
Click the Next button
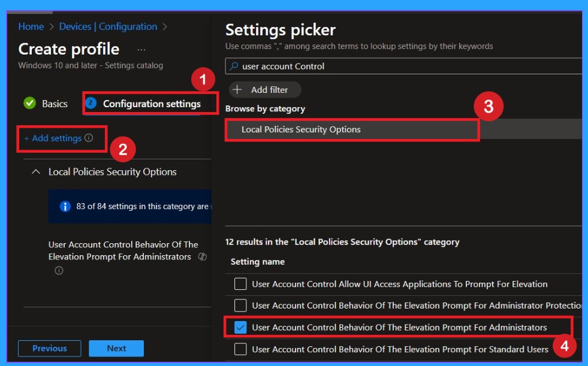click(116, 348)
